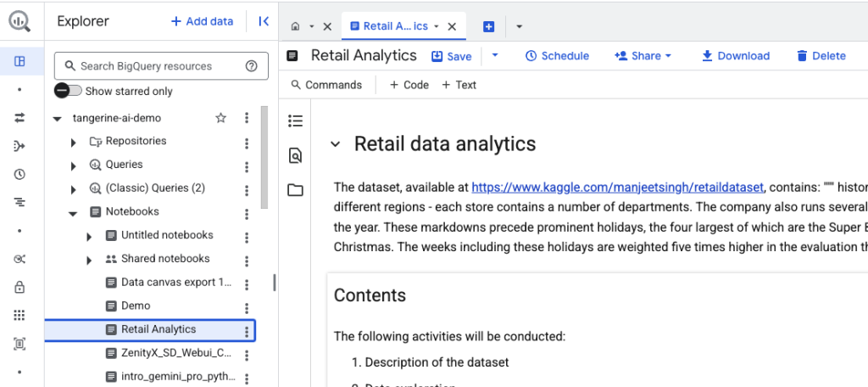Open more options for Shared notebooks

(x=247, y=261)
